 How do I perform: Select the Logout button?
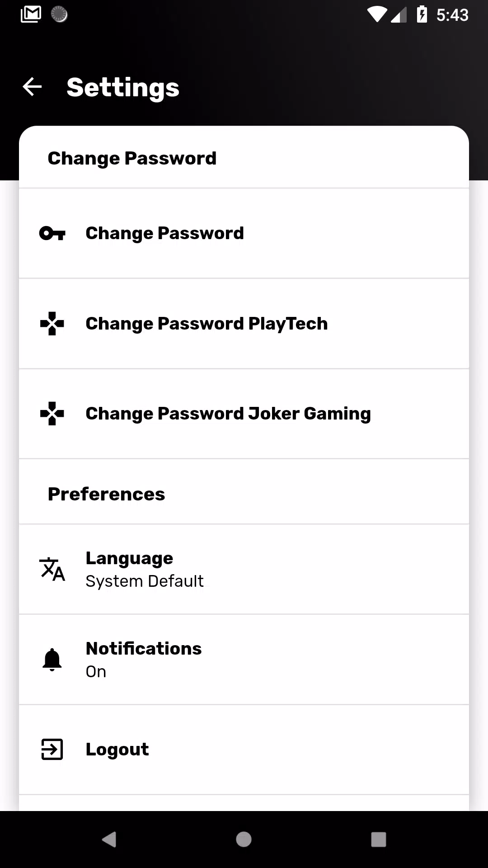tap(244, 750)
